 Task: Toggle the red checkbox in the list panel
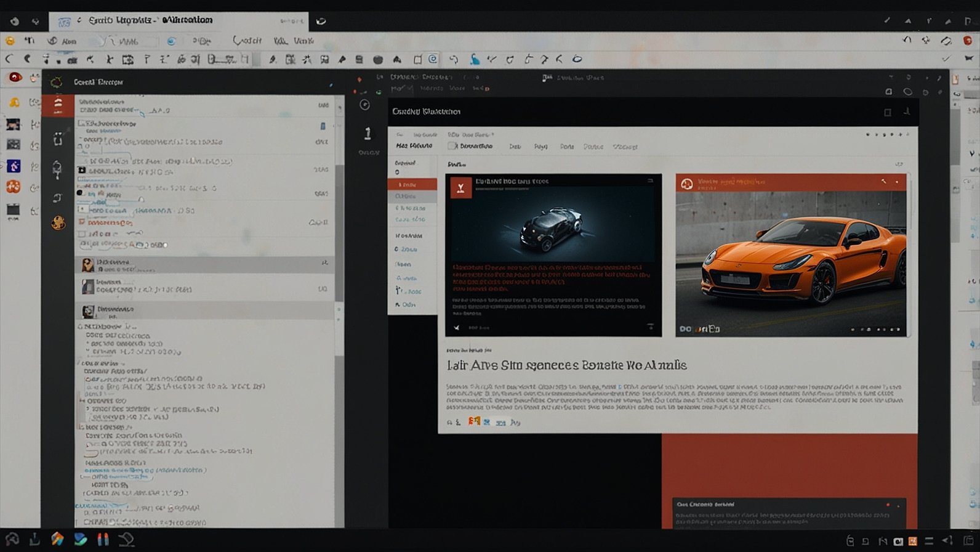pyautogui.click(x=82, y=222)
